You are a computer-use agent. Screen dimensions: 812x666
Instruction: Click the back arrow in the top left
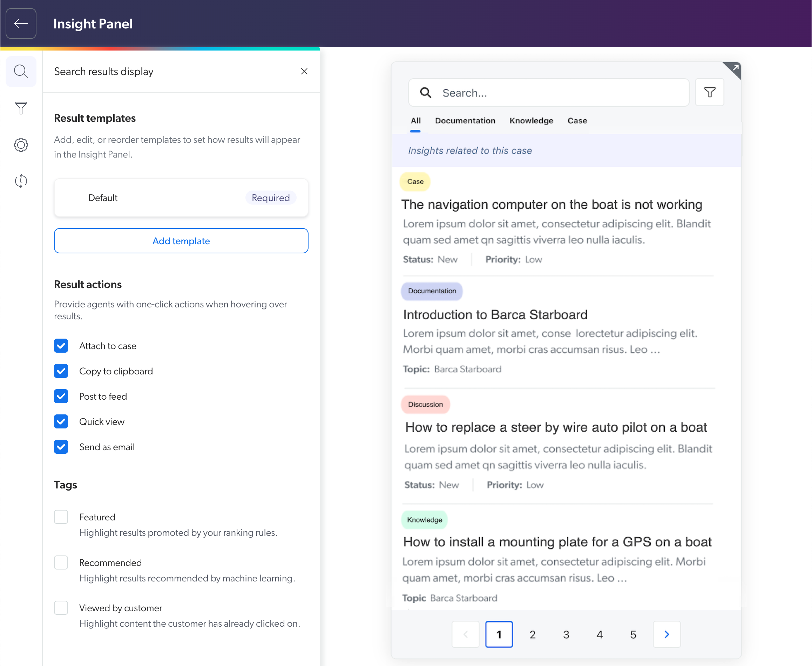(x=21, y=23)
